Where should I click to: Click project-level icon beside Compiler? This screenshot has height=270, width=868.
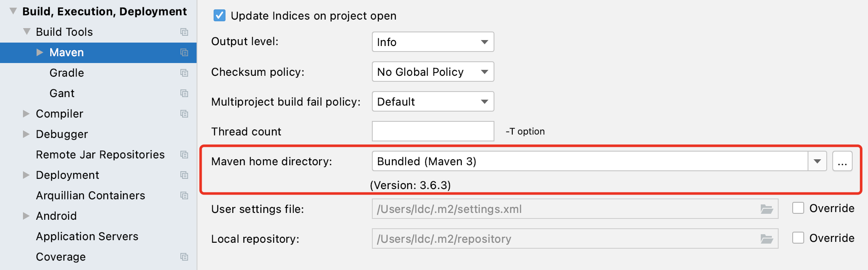pyautogui.click(x=184, y=114)
